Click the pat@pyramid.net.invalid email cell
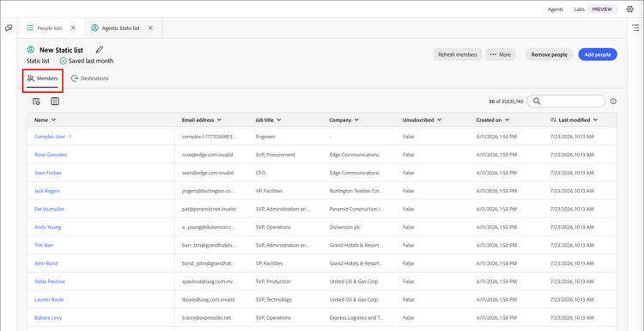The image size is (644, 331). (x=209, y=209)
